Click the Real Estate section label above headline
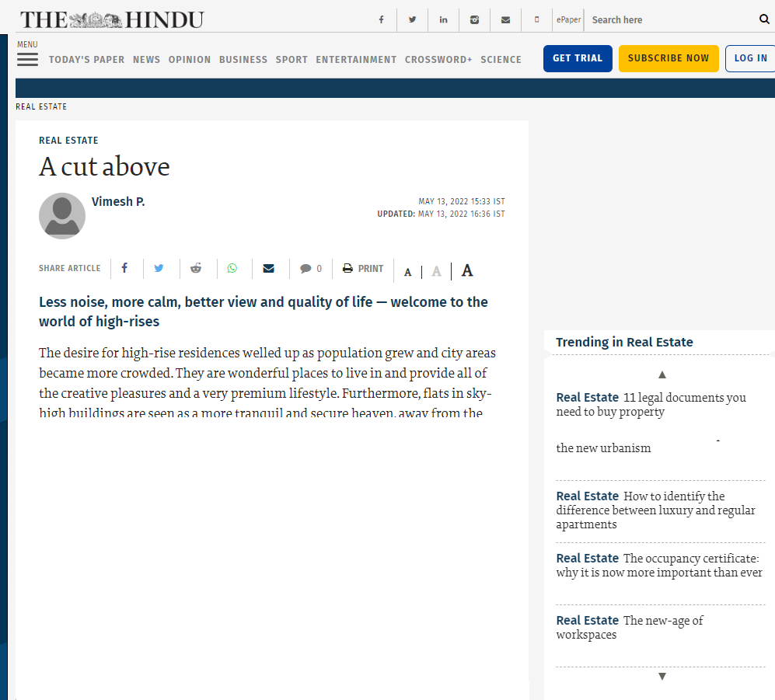The image size is (775, 700). pyautogui.click(x=68, y=141)
